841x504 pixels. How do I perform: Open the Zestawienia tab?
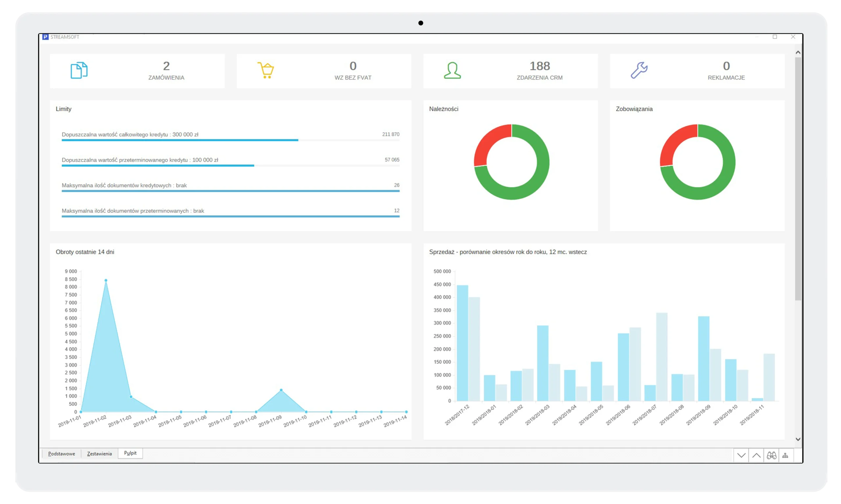tap(99, 454)
